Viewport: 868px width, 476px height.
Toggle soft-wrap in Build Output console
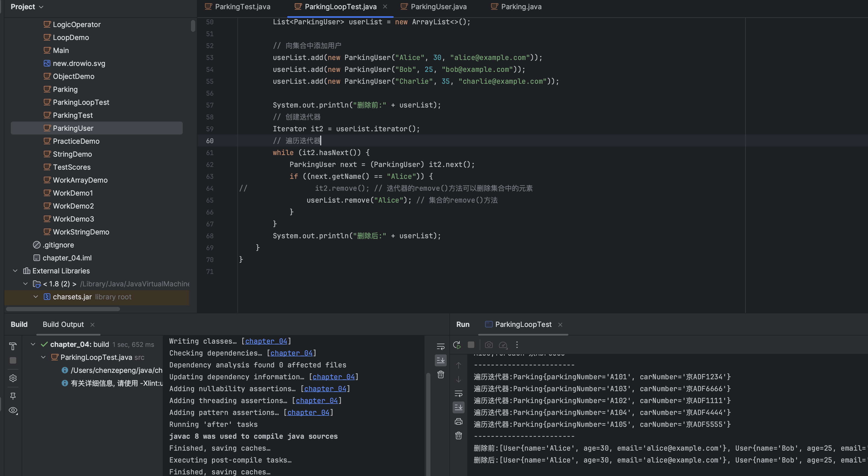(x=440, y=346)
